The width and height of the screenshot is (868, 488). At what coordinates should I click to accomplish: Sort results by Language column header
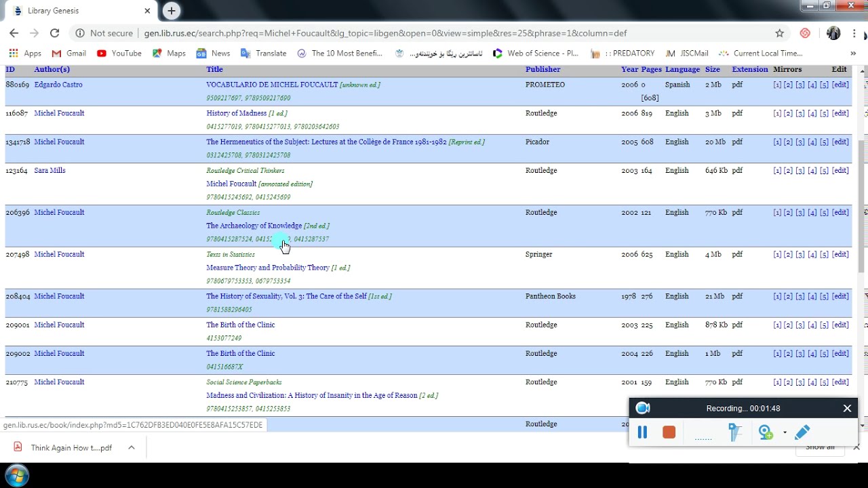point(682,69)
